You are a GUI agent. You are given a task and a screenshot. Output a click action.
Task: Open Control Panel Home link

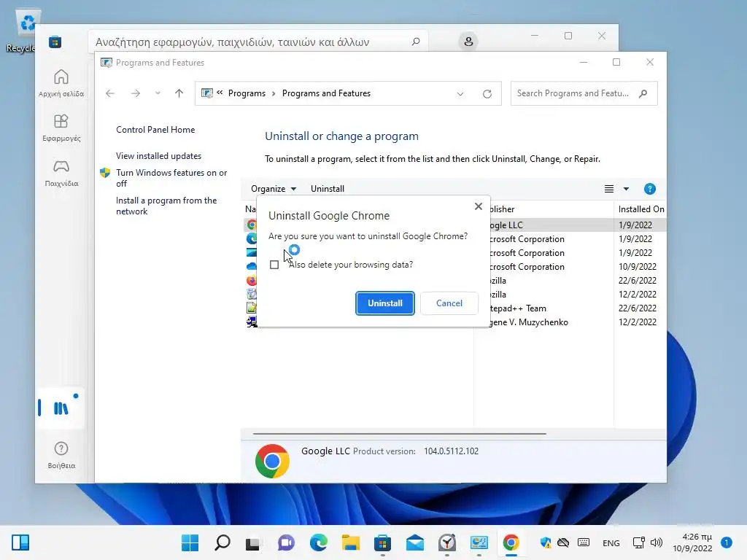coord(155,130)
